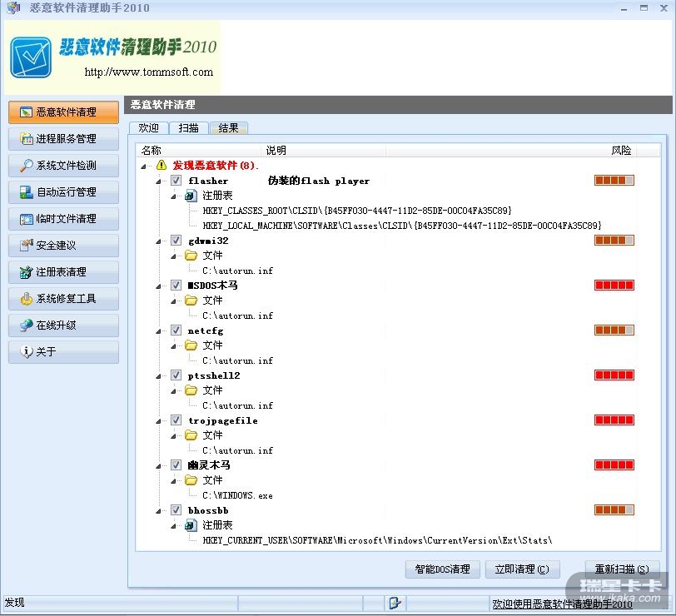
Task: Collapse the 幽灵木马 tree node
Action: click(x=158, y=466)
